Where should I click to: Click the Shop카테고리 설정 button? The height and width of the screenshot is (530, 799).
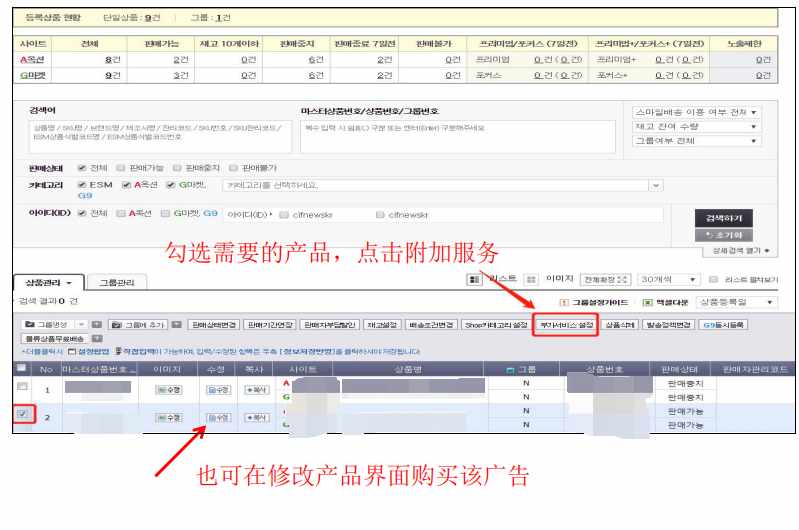tap(496, 325)
